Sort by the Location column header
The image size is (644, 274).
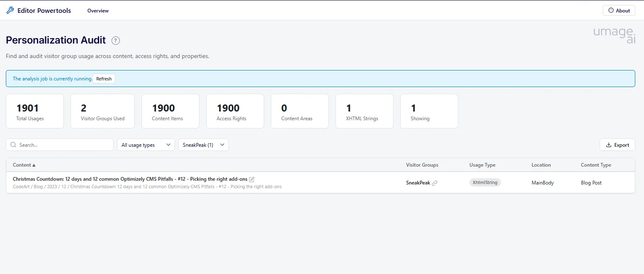coord(541,165)
